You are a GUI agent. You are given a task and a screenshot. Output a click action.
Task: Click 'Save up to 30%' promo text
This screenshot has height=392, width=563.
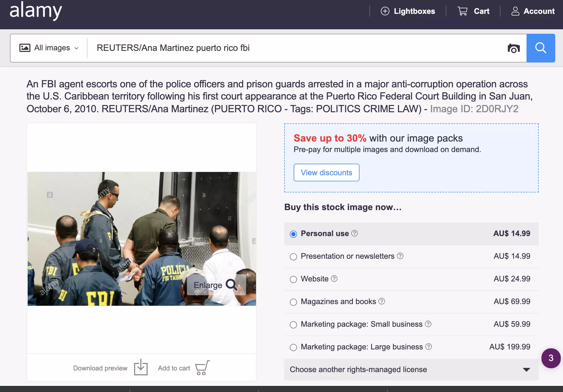[330, 138]
